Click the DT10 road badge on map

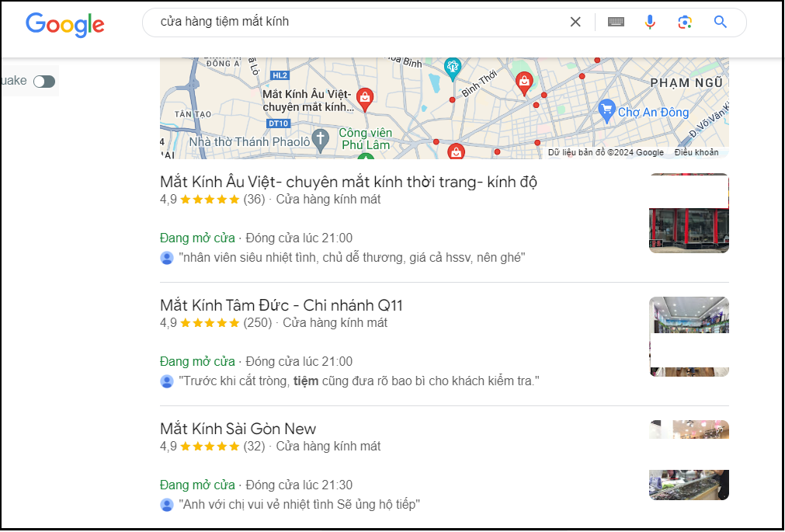point(278,123)
